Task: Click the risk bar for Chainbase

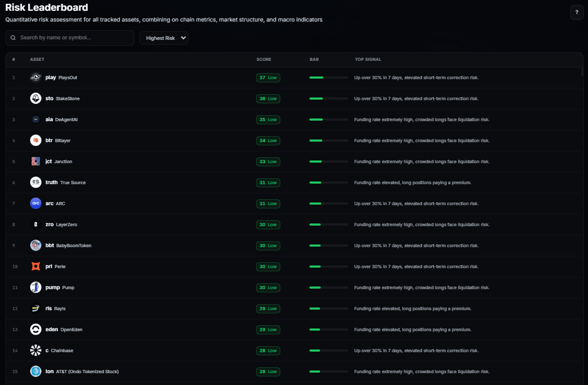Action: 329,351
